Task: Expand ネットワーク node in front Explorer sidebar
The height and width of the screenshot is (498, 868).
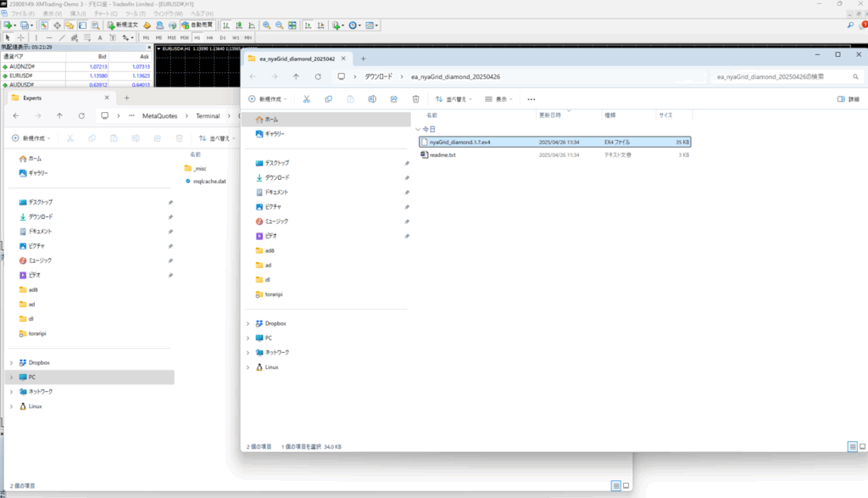Action: coord(248,353)
